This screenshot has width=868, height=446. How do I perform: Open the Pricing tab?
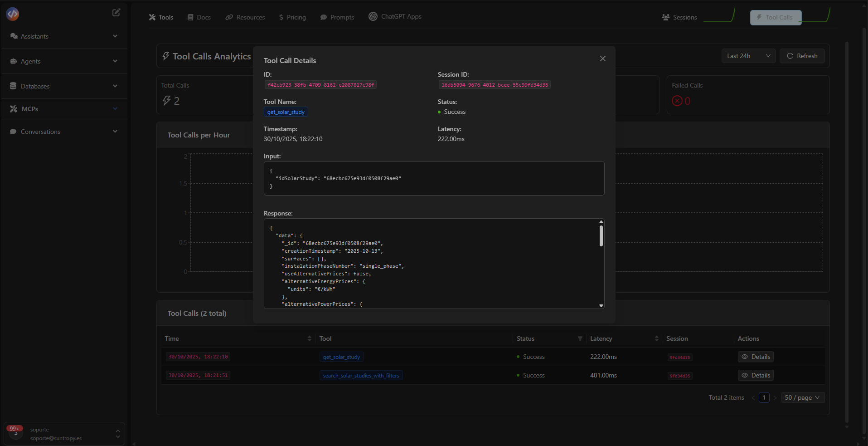[x=292, y=17]
